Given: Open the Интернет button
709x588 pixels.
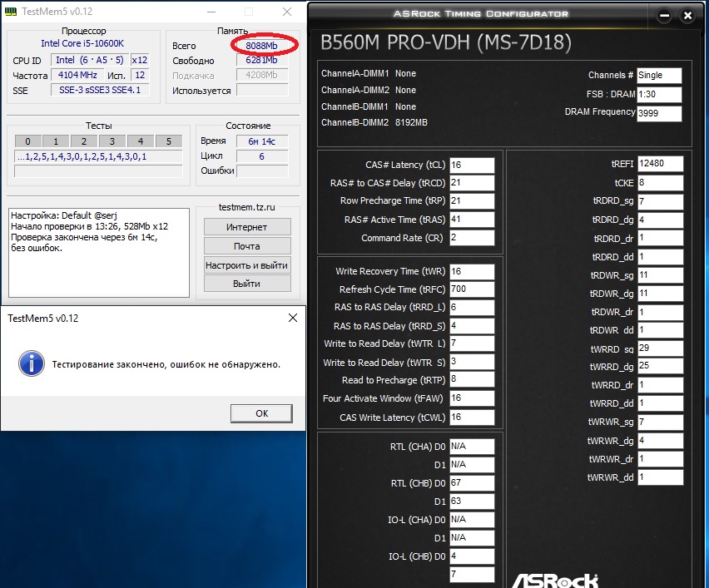Looking at the screenshot, I should tap(247, 227).
